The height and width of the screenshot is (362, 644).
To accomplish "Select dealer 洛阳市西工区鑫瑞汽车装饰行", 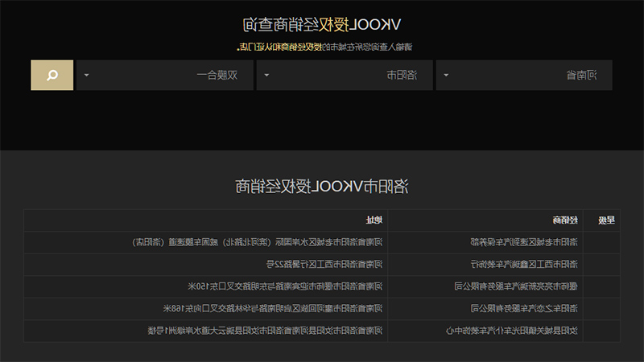I will [524, 265].
